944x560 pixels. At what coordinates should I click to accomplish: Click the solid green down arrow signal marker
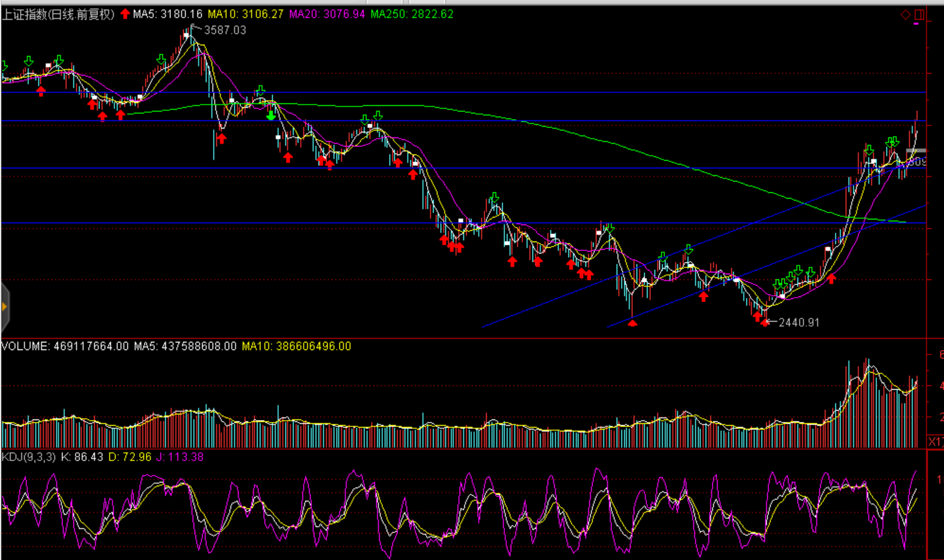271,115
